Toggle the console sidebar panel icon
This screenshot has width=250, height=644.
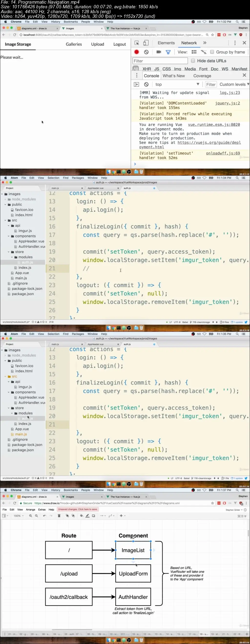click(x=137, y=85)
